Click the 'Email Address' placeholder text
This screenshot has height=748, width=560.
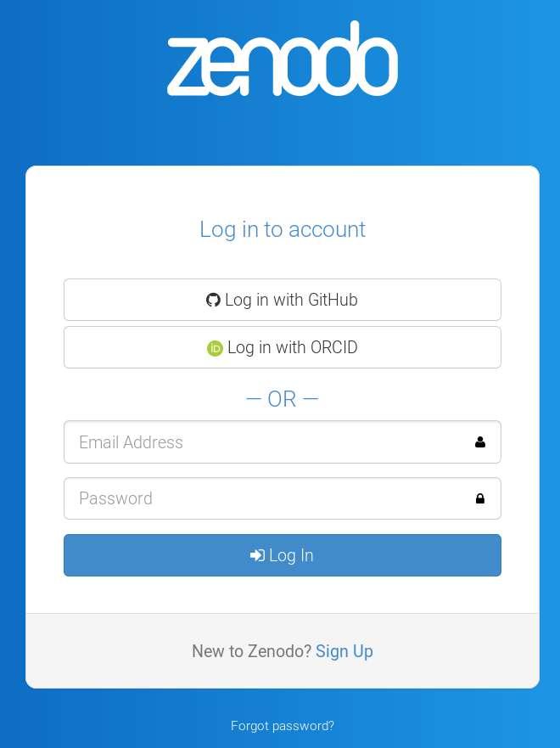pos(131,442)
